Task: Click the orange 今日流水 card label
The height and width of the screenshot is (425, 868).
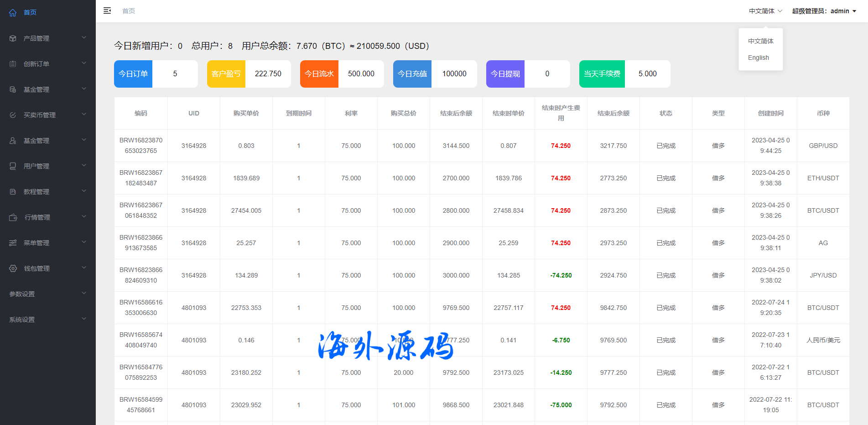Action: (319, 74)
